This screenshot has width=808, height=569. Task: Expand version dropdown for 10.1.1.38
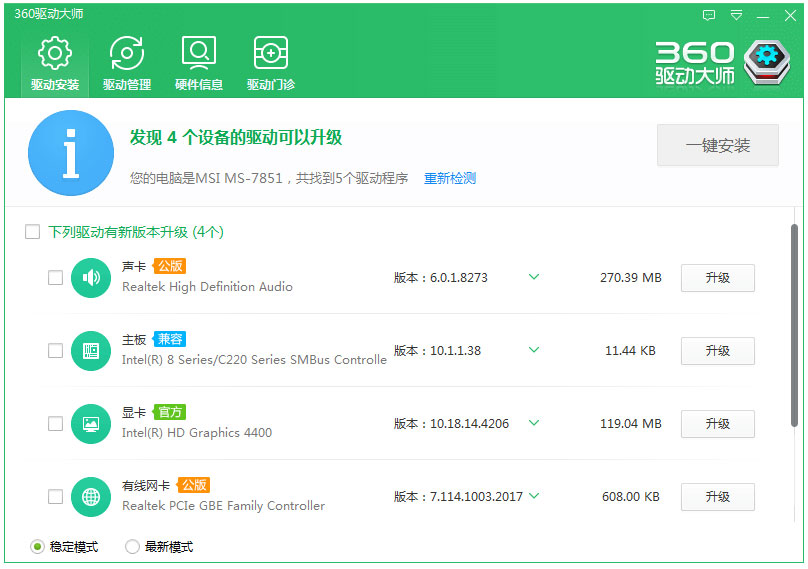[534, 350]
